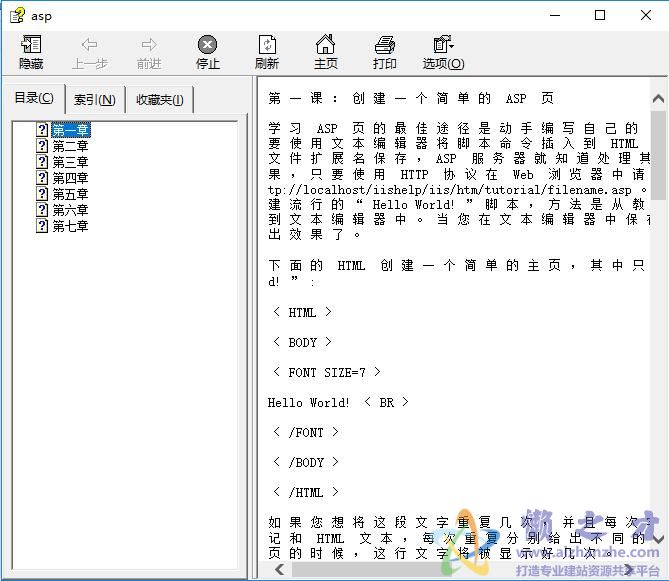
Task: Click the code line "< /FONT >"
Action: pos(305,433)
